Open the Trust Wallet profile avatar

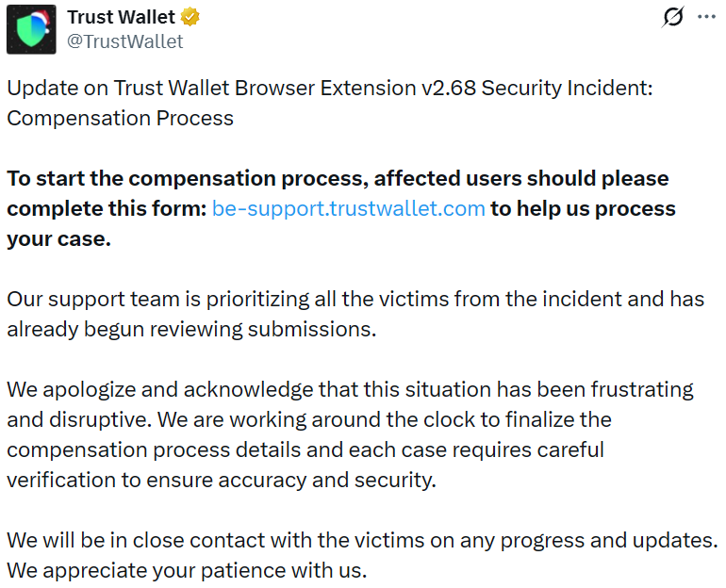(x=31, y=29)
